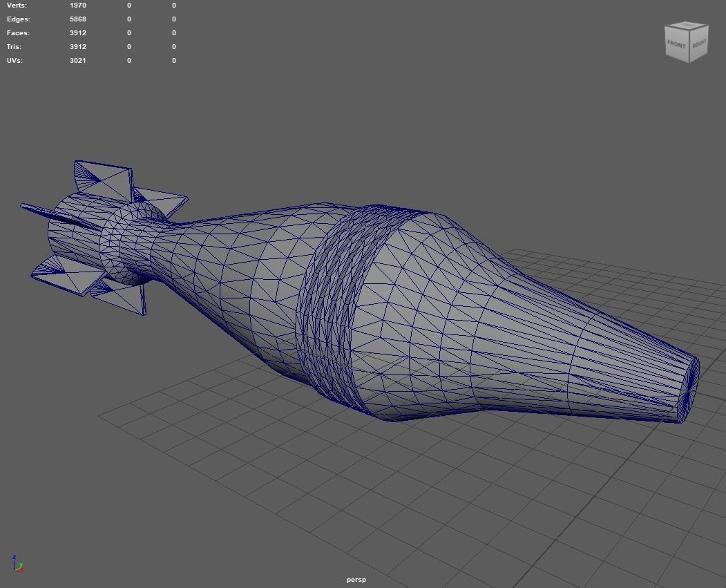Click the FRONT face of the view cube
726x588 pixels.
(x=676, y=44)
